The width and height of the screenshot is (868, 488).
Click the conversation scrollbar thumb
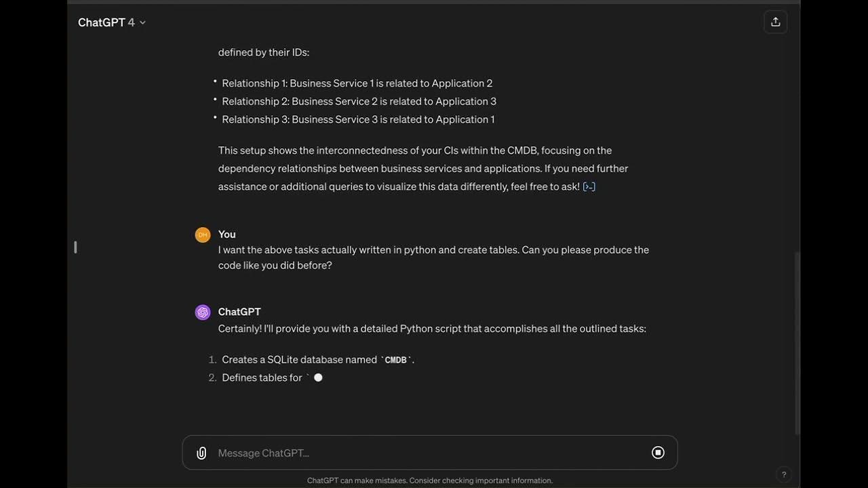(x=797, y=342)
